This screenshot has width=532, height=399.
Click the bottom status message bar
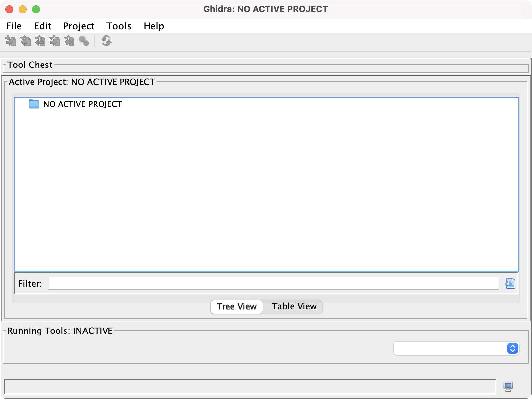click(250, 387)
